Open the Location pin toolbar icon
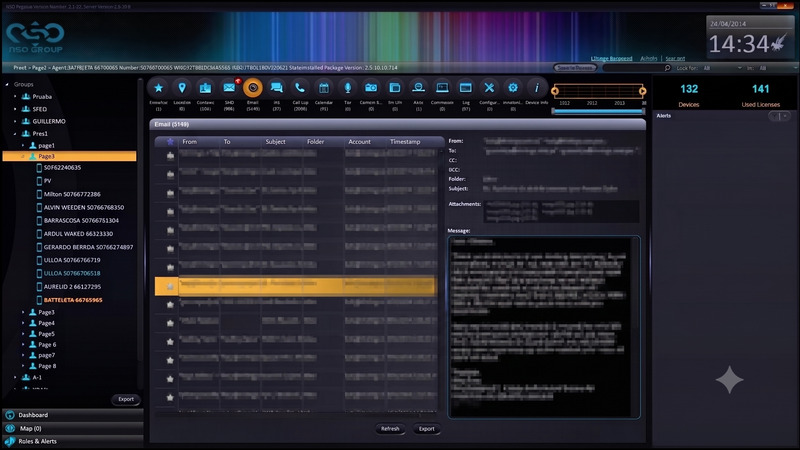 pyautogui.click(x=182, y=88)
